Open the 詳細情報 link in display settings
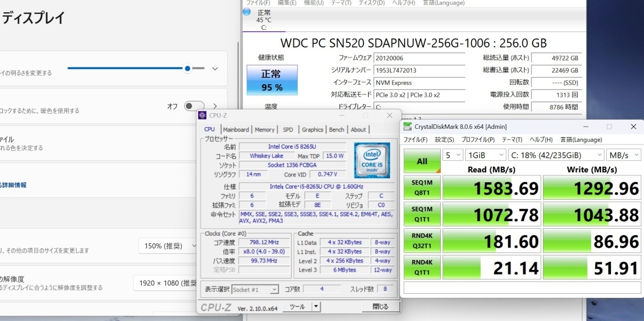The height and width of the screenshot is (321, 644). 13,185
